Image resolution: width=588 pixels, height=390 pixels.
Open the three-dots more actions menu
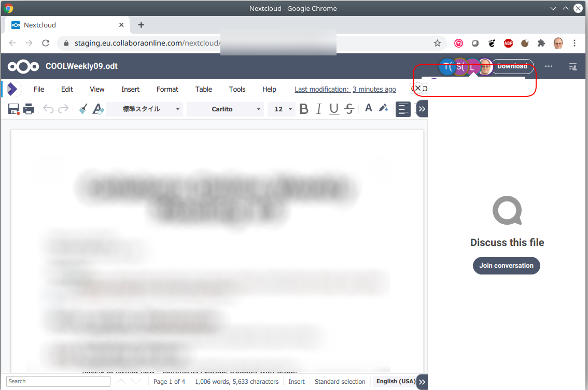click(549, 66)
